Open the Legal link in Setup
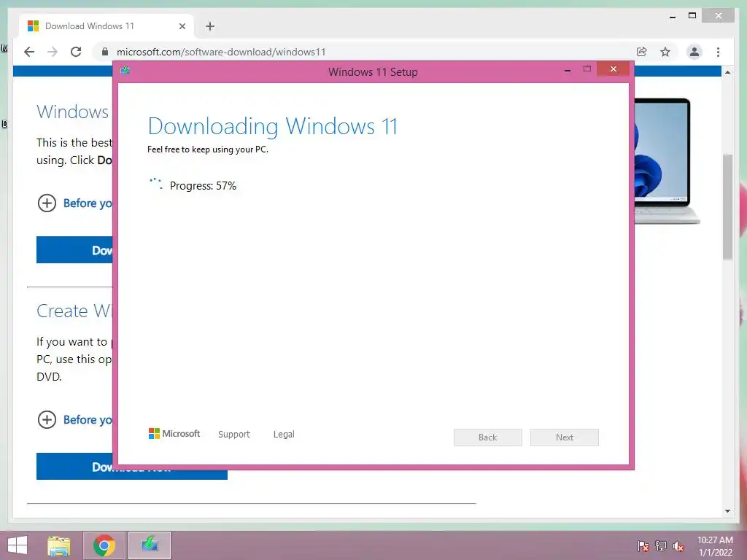747x560 pixels. tap(284, 435)
